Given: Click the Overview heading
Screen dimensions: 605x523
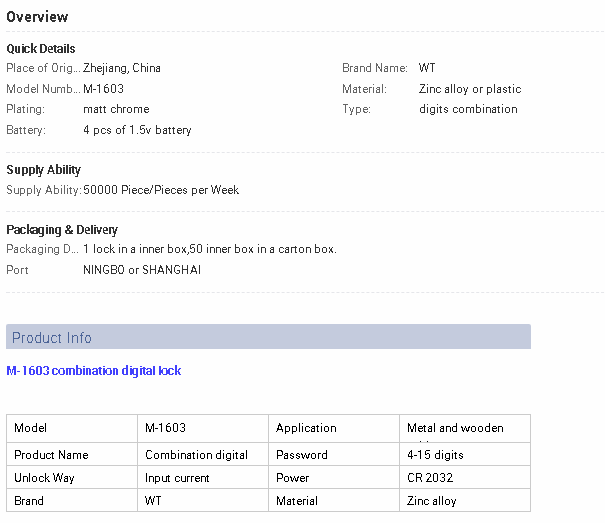Looking at the screenshot, I should click(37, 17).
